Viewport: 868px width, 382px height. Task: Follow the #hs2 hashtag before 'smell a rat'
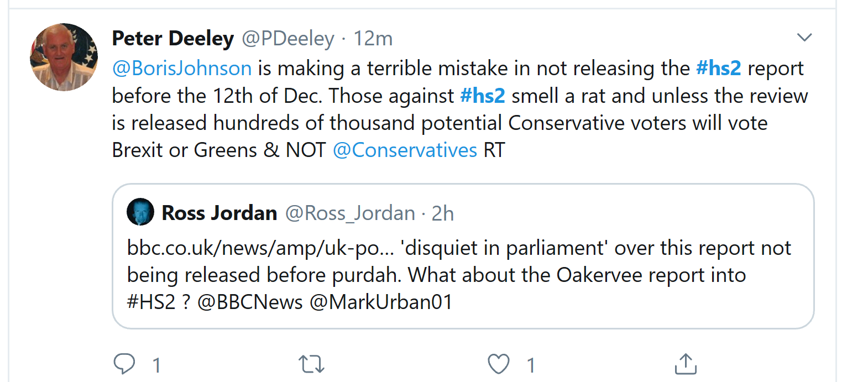click(x=483, y=96)
